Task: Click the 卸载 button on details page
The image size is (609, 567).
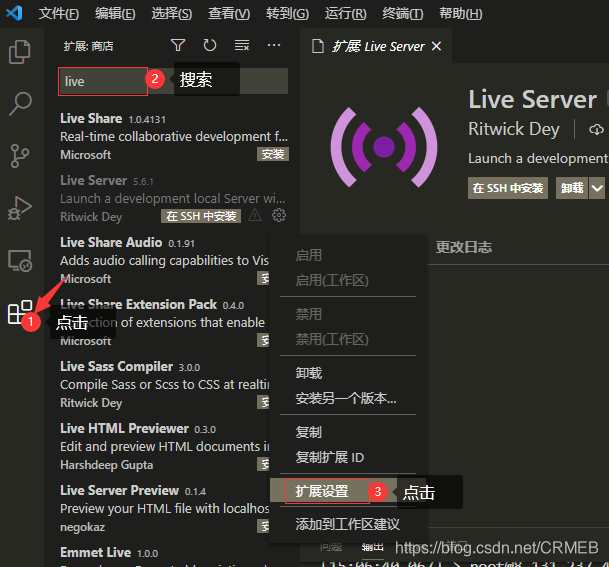Action: coord(572,188)
